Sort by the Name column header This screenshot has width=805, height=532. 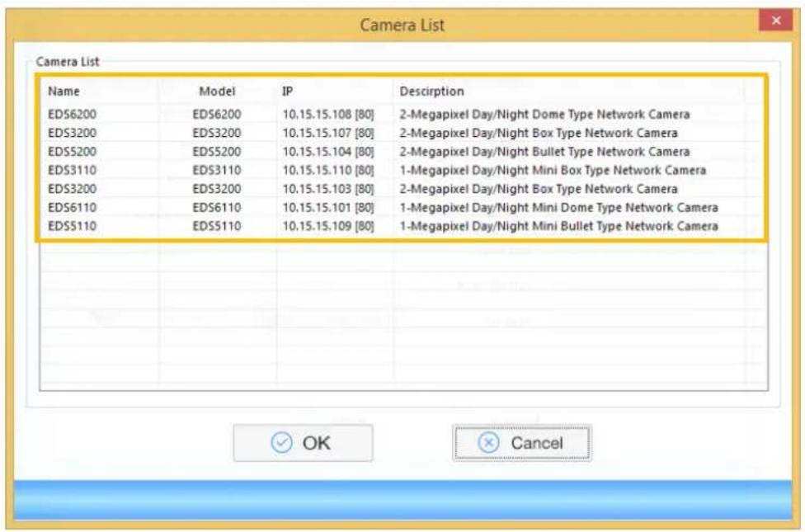(x=64, y=92)
